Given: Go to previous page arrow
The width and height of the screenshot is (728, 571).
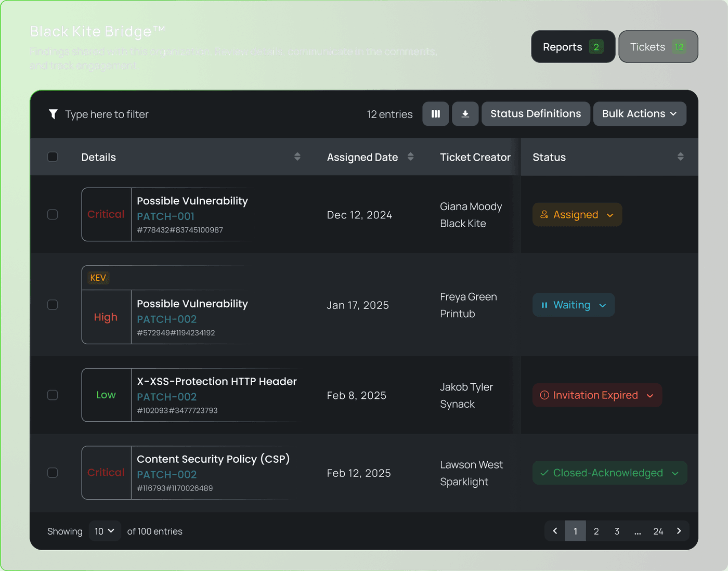Looking at the screenshot, I should pos(555,531).
